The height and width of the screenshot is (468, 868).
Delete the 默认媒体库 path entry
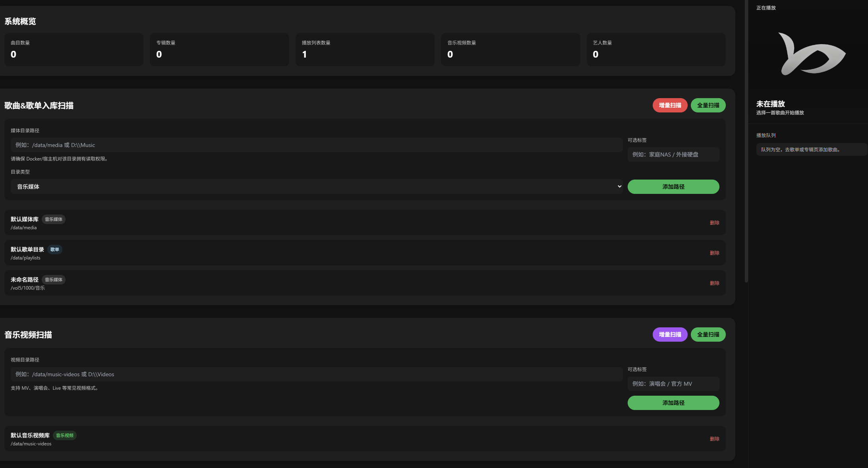(714, 223)
